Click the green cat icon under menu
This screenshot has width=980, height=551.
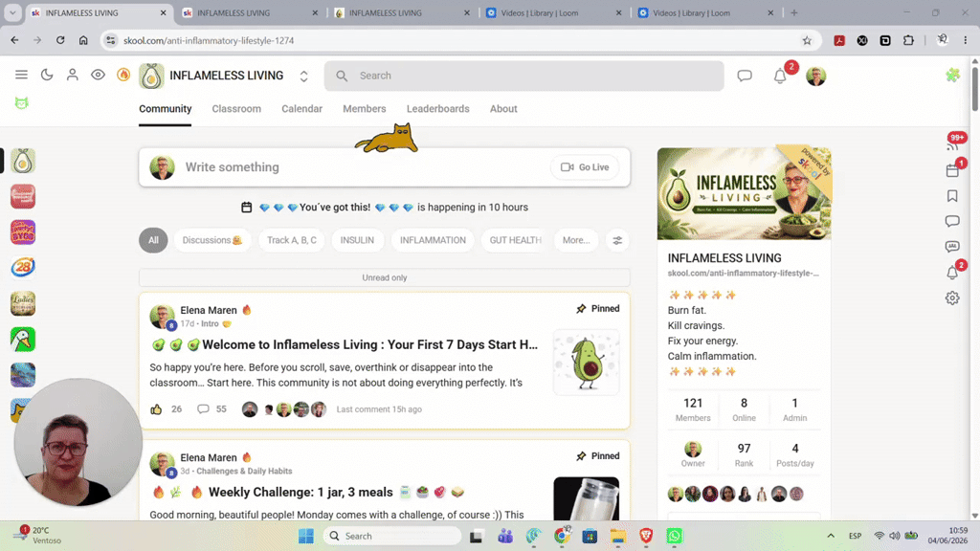22,103
